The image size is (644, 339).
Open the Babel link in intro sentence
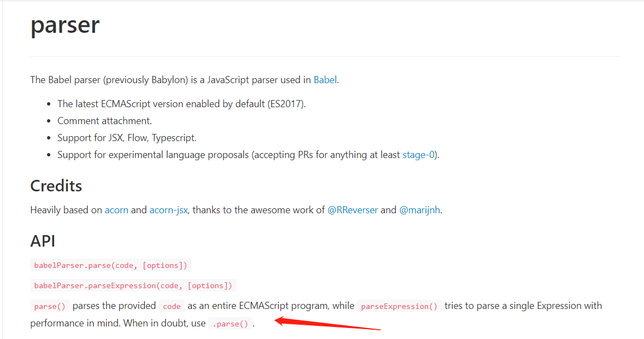(325, 80)
